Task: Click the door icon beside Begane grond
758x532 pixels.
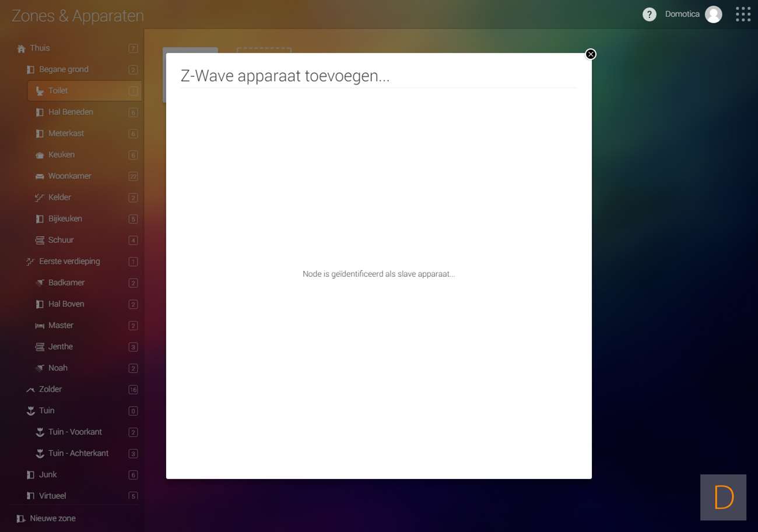Action: coord(30,70)
